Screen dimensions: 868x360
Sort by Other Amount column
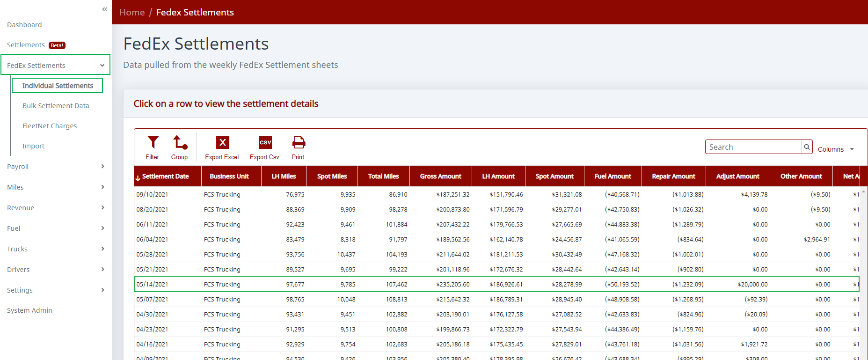(x=801, y=176)
